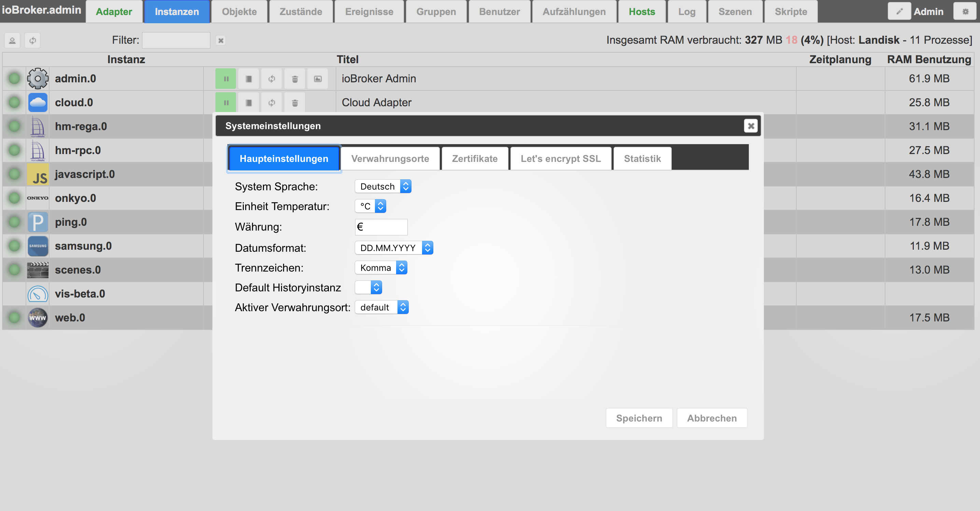The width and height of the screenshot is (980, 511).
Task: Open the Log tab
Action: (x=687, y=11)
